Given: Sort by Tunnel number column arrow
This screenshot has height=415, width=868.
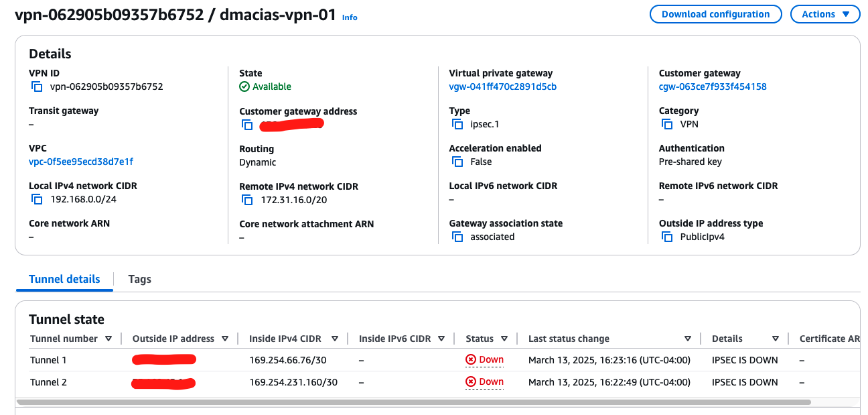Looking at the screenshot, I should pos(108,339).
